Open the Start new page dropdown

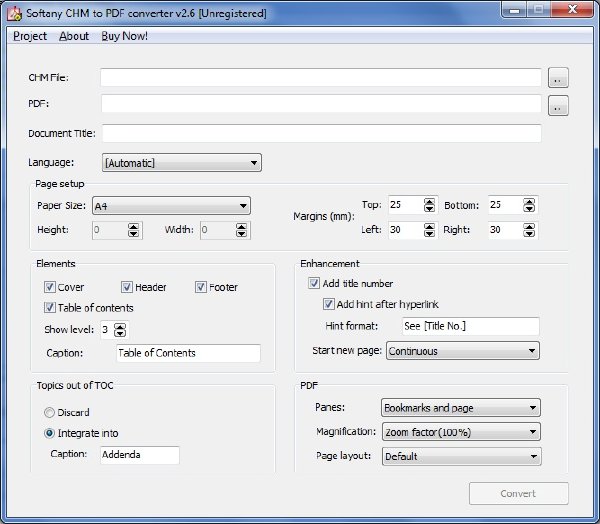pyautogui.click(x=463, y=351)
